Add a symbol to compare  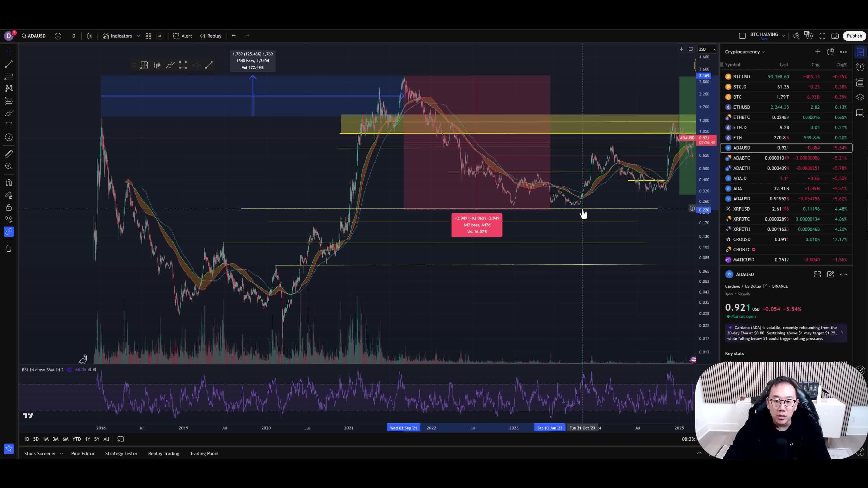tap(58, 36)
